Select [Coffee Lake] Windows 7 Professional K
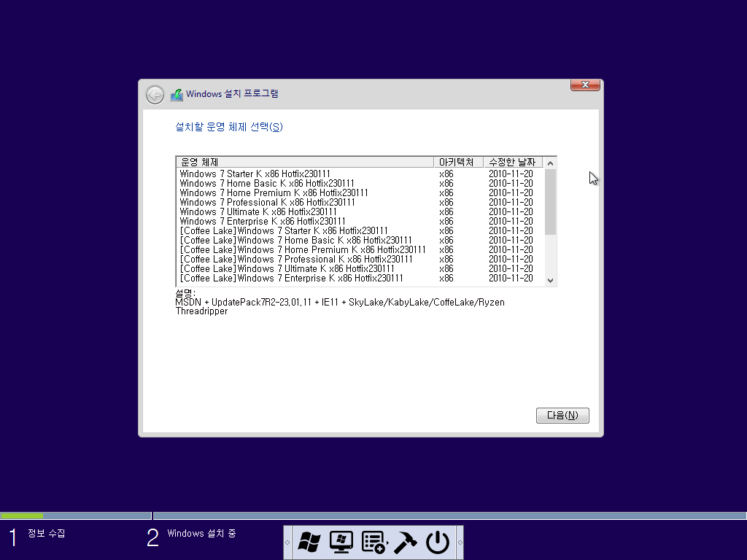 [360, 260]
